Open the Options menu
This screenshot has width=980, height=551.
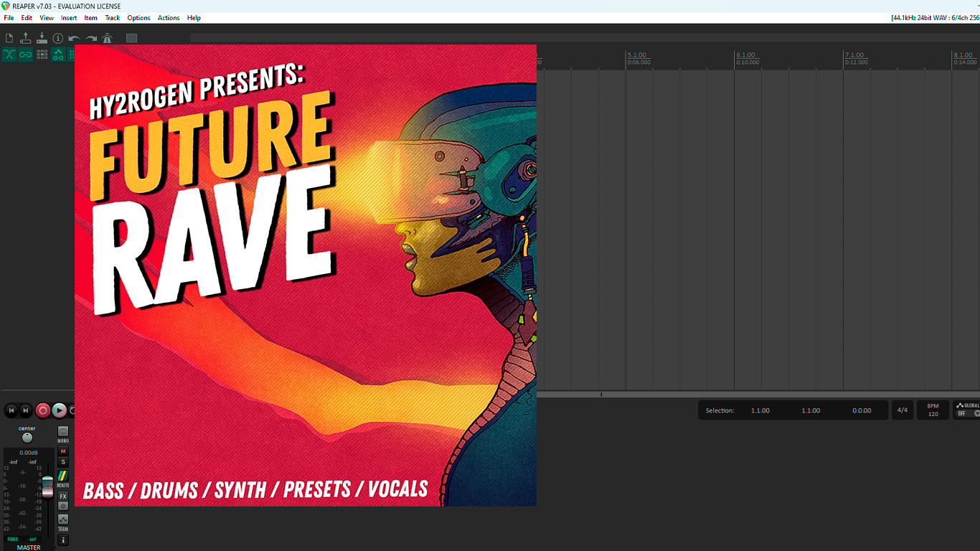click(x=138, y=18)
